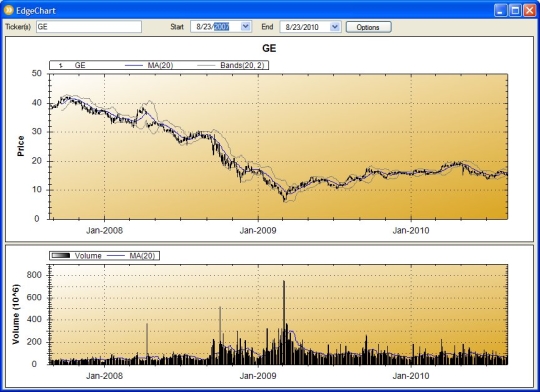Click Jan-2010 label under volume chart
540x392 pixels.
[x=411, y=375]
